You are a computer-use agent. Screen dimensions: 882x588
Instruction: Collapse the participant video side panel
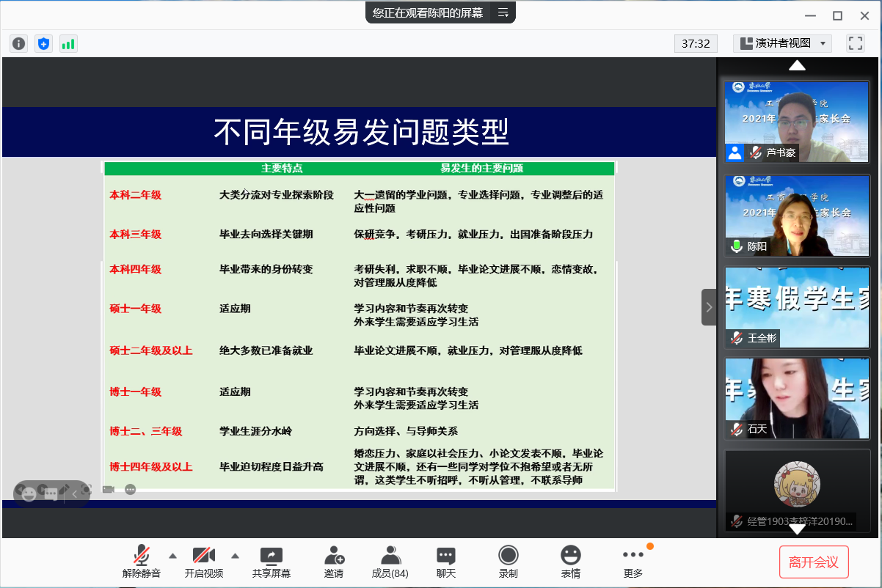(708, 307)
